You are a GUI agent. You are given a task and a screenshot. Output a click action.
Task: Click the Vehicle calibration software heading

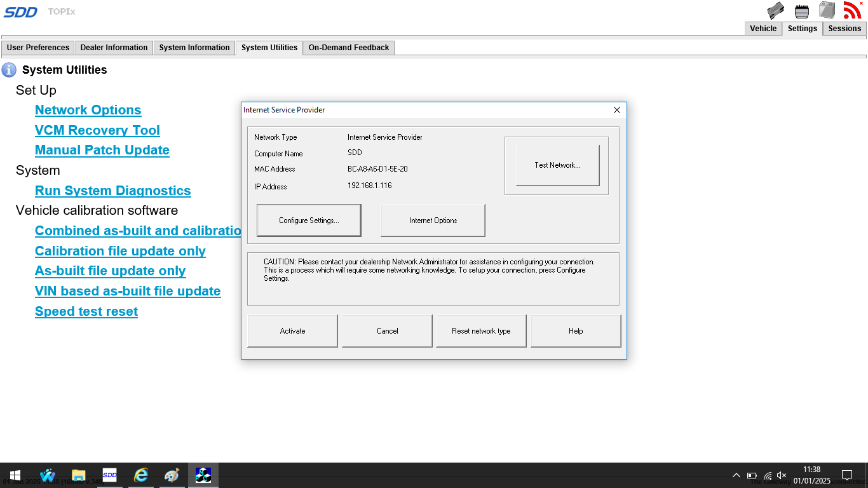click(97, 210)
